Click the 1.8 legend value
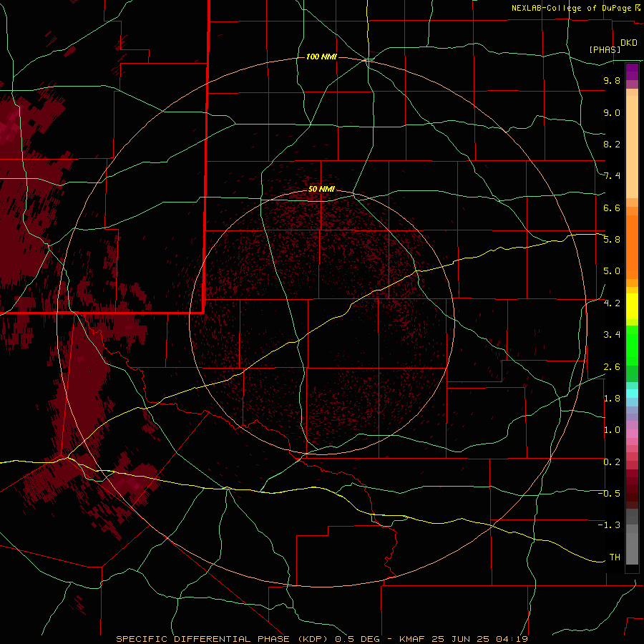 (612, 399)
